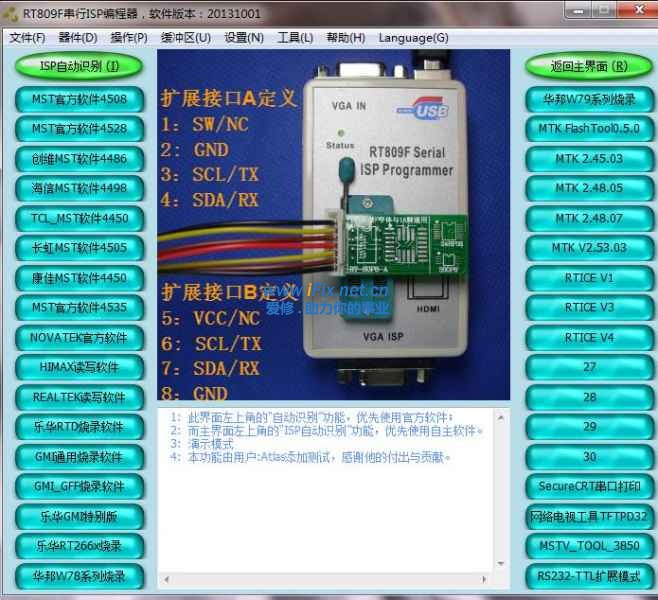This screenshot has width=658, height=600.
Task: Close the RT809F window
Action: click(x=639, y=9)
